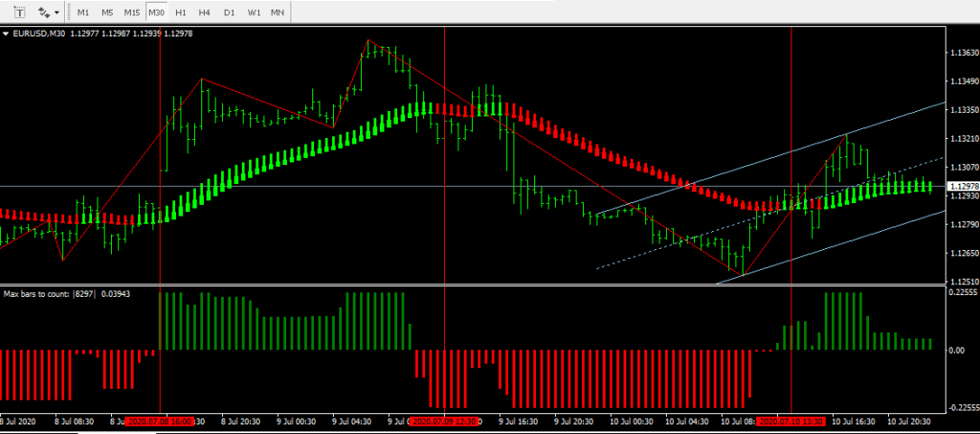Screen dimensions: 980x434
Task: Open the arrows tool dropdown arrow
Action: click(56, 12)
